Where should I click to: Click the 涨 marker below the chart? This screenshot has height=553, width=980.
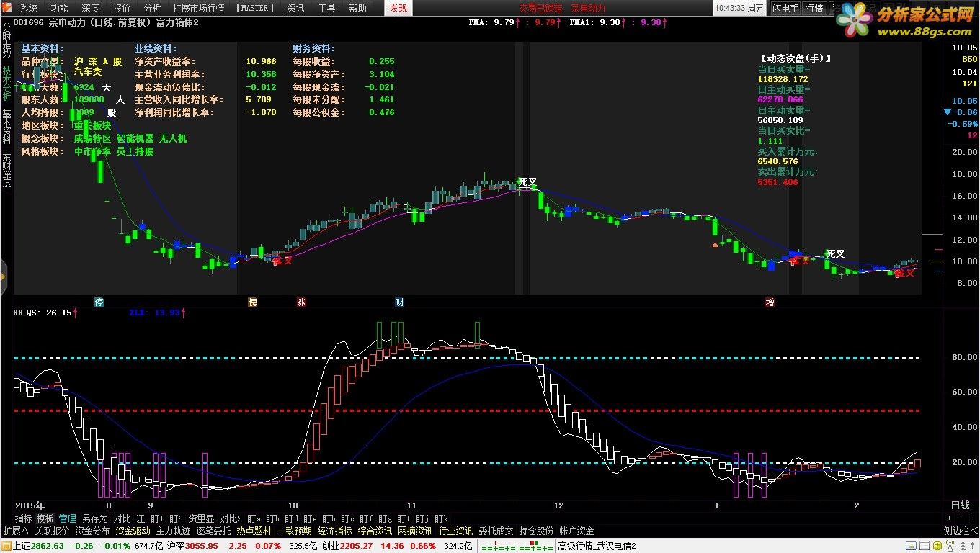[301, 302]
